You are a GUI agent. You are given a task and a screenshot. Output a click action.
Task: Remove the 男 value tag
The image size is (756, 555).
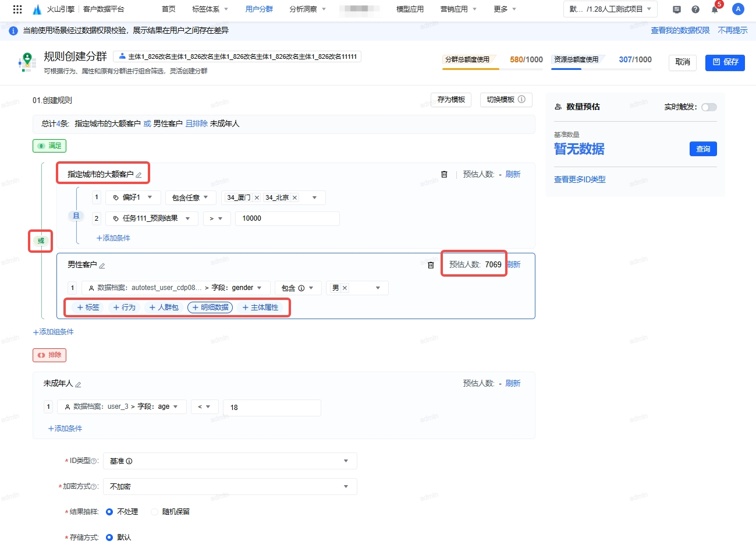(x=345, y=288)
